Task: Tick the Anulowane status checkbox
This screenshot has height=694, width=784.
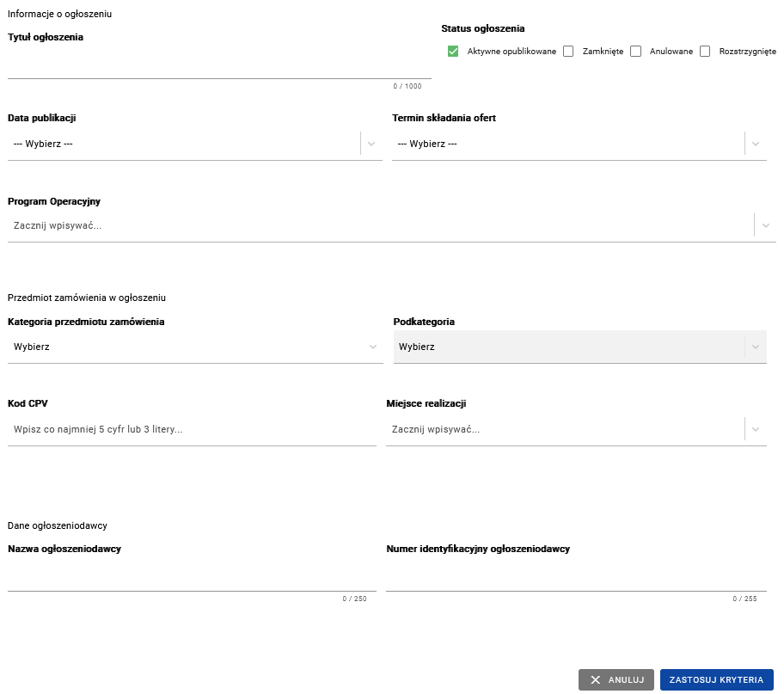Action: pyautogui.click(x=636, y=52)
